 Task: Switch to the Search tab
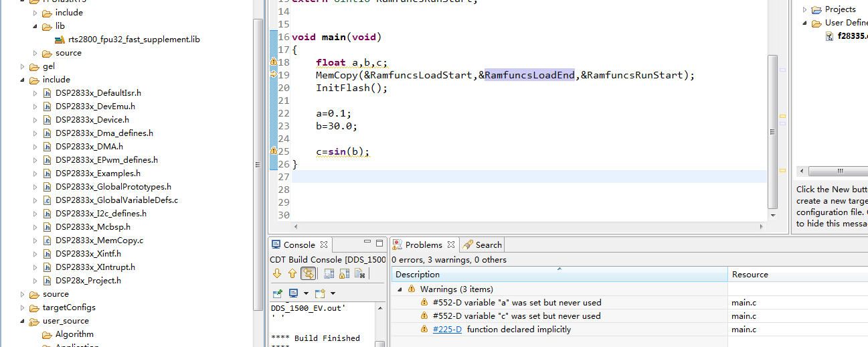[x=483, y=245]
